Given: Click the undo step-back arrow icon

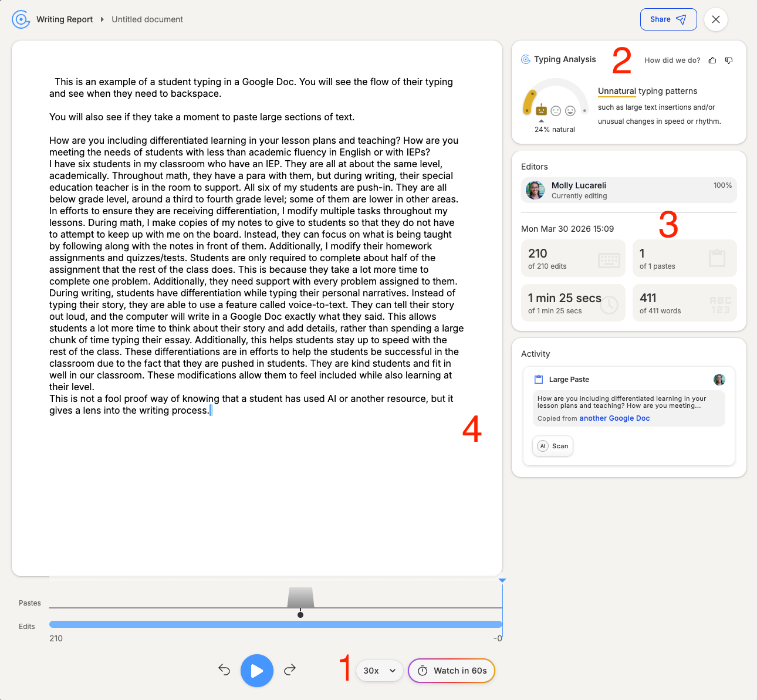Looking at the screenshot, I should point(224,670).
